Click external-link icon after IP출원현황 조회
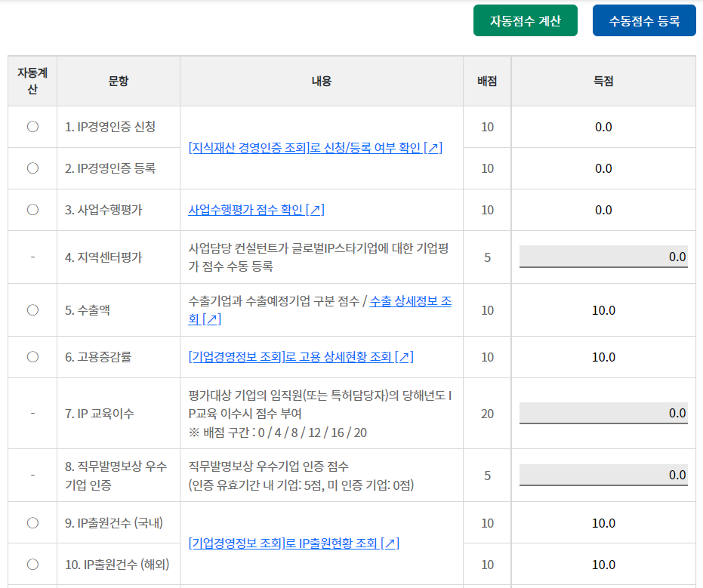Viewport: 703px width, 588px height. [x=390, y=543]
